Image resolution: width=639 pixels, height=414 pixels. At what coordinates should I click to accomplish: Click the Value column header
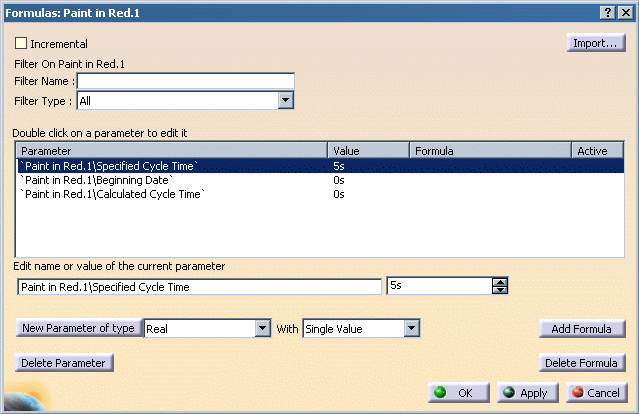pos(368,151)
